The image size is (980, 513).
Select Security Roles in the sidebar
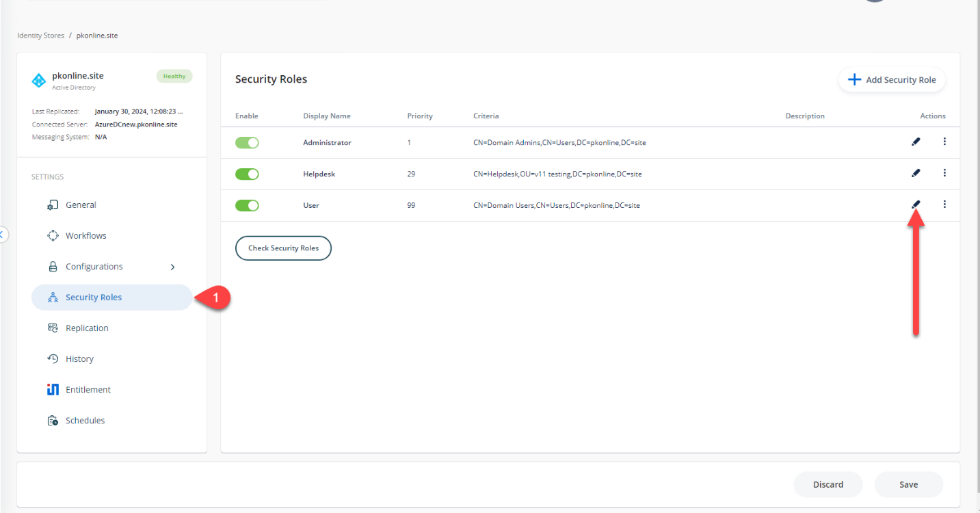coord(94,297)
